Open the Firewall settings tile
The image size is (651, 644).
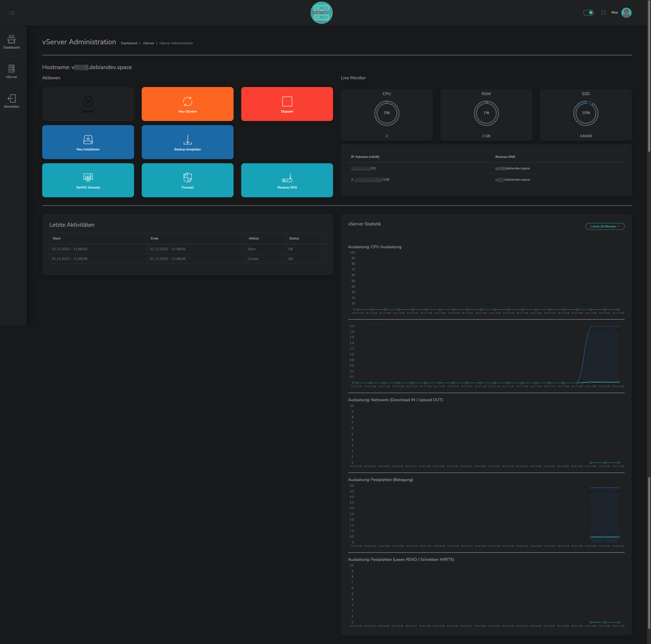[187, 180]
